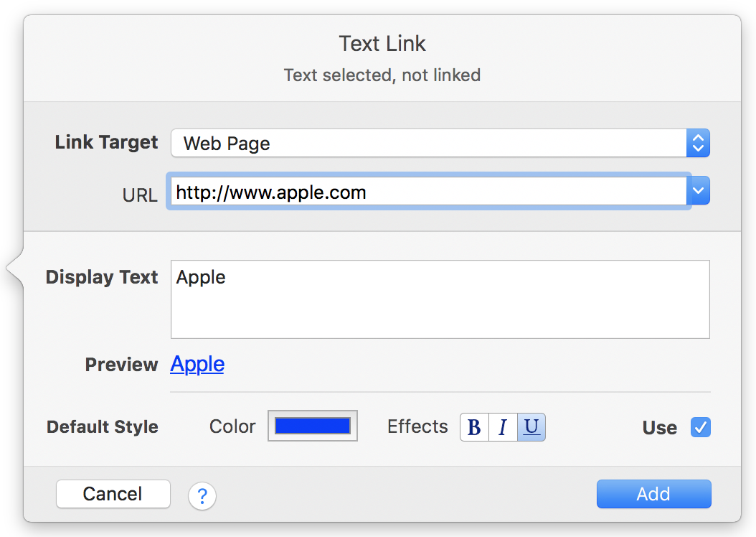
Task: Click the Preview label
Action: point(121,365)
